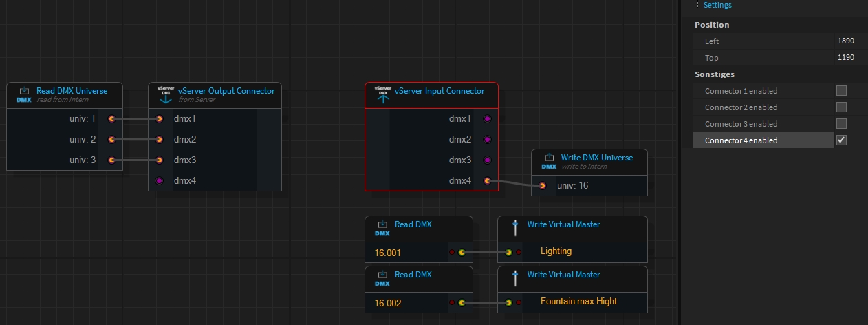The image size is (868, 325).
Task: Click the vServer Input Connector arrow icon
Action: pyautogui.click(x=382, y=95)
